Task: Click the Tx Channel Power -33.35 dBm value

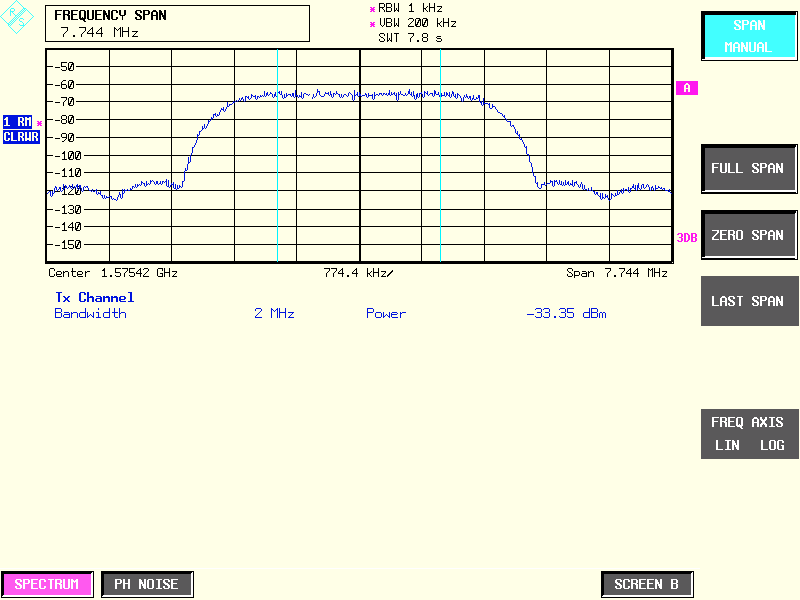Action: click(x=566, y=314)
